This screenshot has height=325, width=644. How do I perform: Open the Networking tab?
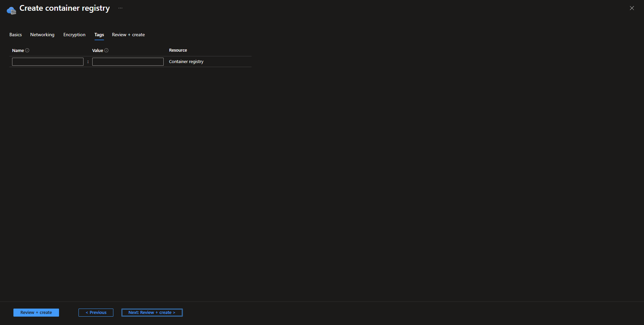pyautogui.click(x=42, y=35)
